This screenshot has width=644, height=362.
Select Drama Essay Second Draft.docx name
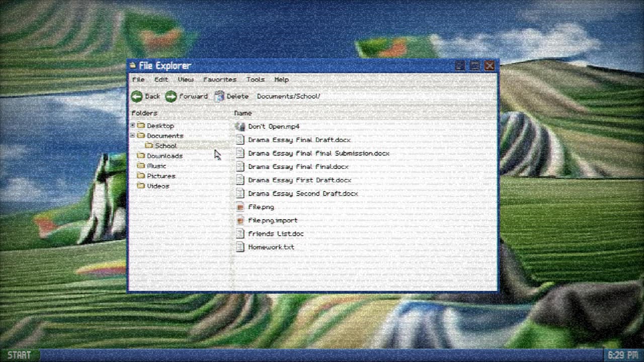[303, 194]
